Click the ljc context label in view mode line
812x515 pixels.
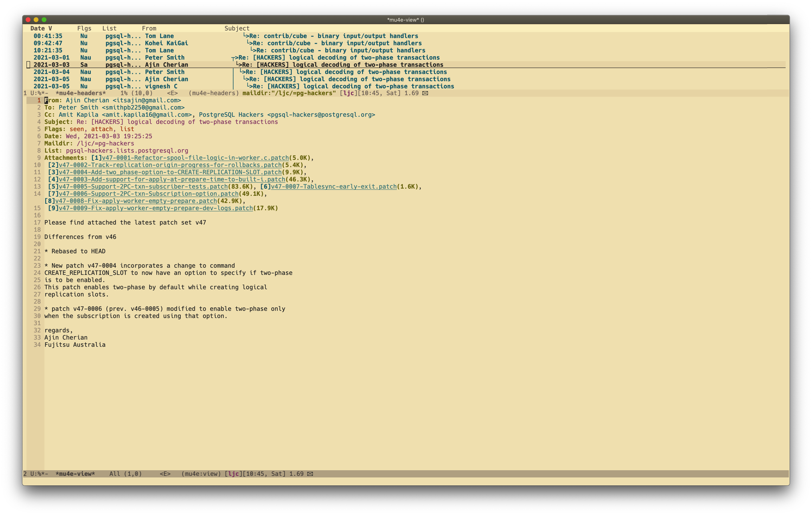pyautogui.click(x=234, y=474)
